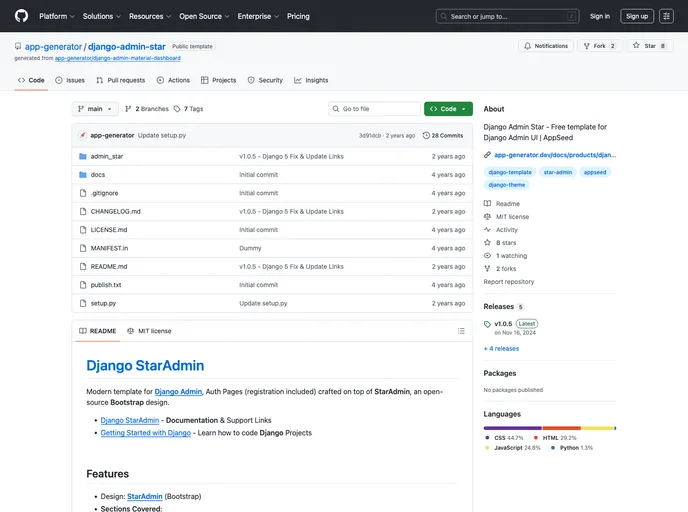Open the 3d91dcb commit hash
The width and height of the screenshot is (688, 512).
[x=370, y=136]
